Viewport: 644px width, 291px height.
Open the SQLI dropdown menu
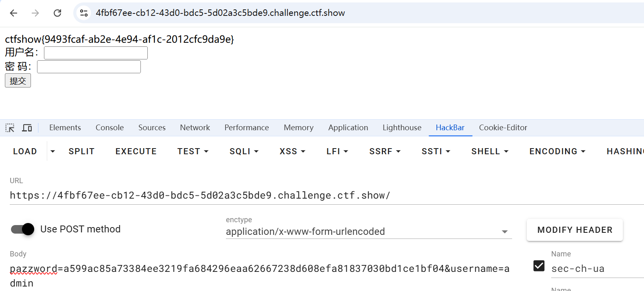click(244, 151)
